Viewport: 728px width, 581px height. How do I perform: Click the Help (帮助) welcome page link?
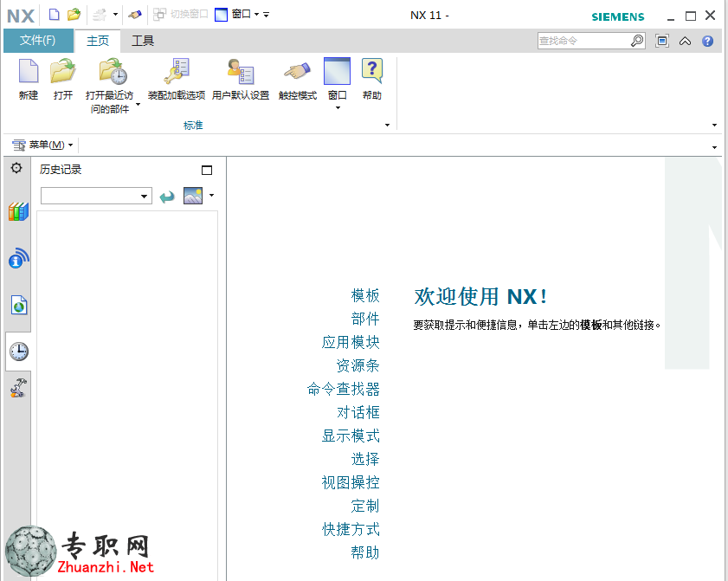click(365, 552)
